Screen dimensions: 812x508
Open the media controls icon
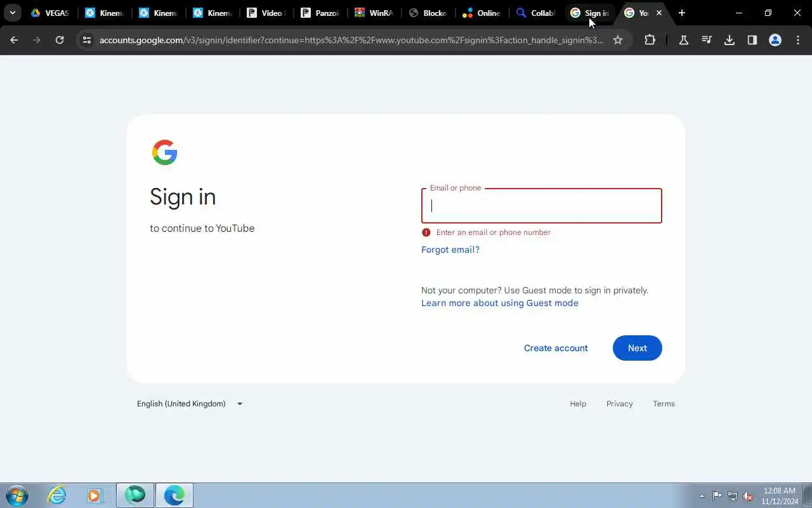coord(707,40)
